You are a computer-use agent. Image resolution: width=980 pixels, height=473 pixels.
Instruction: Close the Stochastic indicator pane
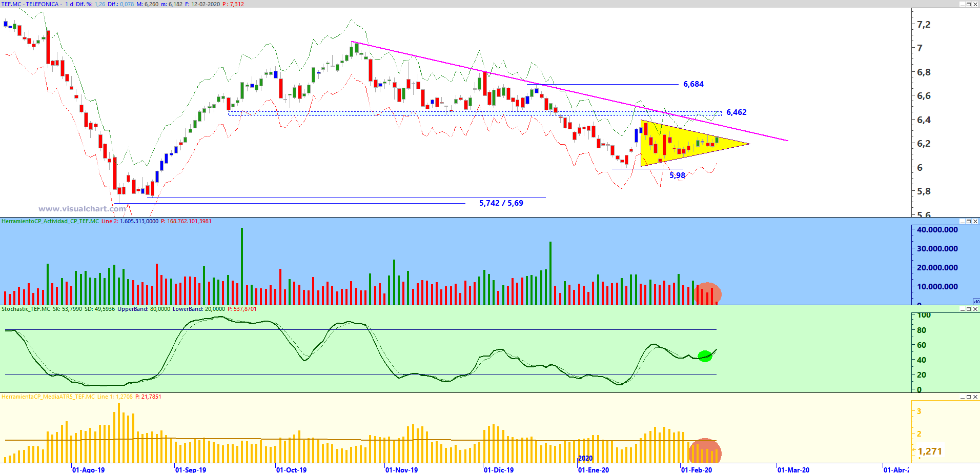[x=975, y=309]
